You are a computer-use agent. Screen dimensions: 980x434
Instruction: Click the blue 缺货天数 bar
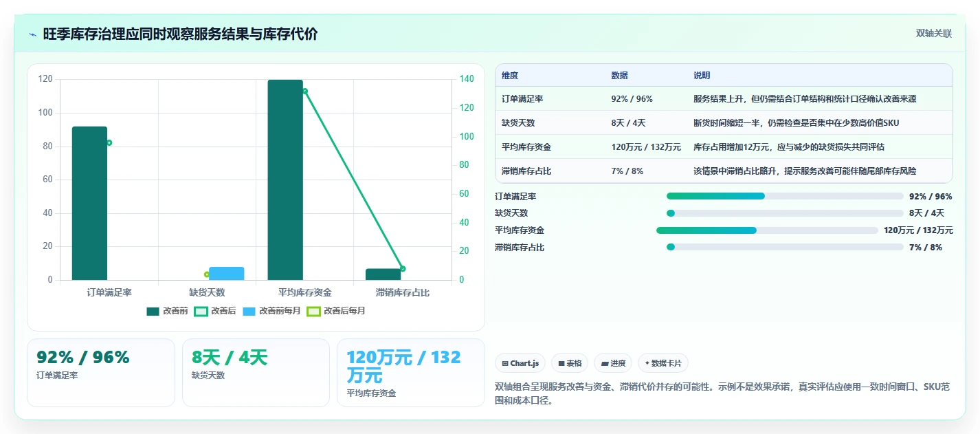[x=227, y=273]
